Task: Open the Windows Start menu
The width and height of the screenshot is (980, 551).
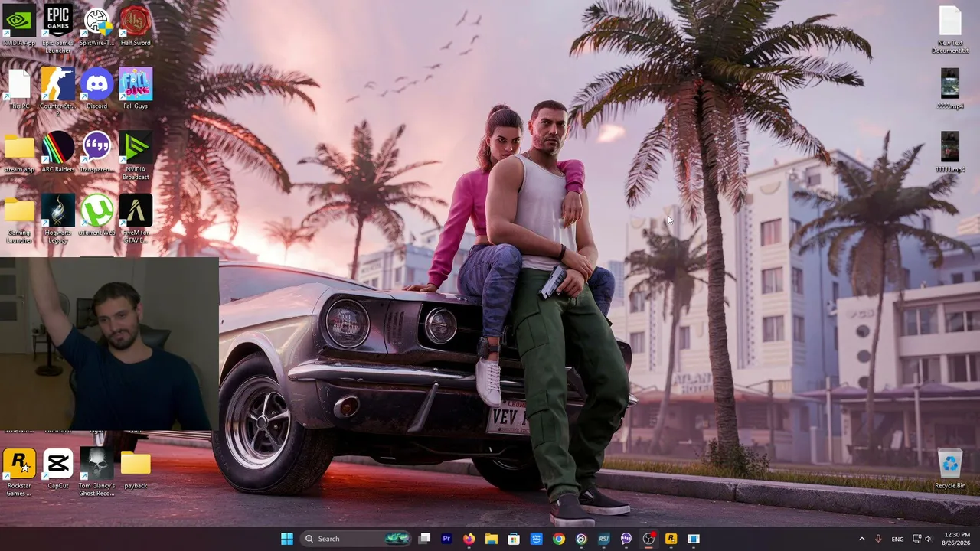Action: (x=287, y=539)
